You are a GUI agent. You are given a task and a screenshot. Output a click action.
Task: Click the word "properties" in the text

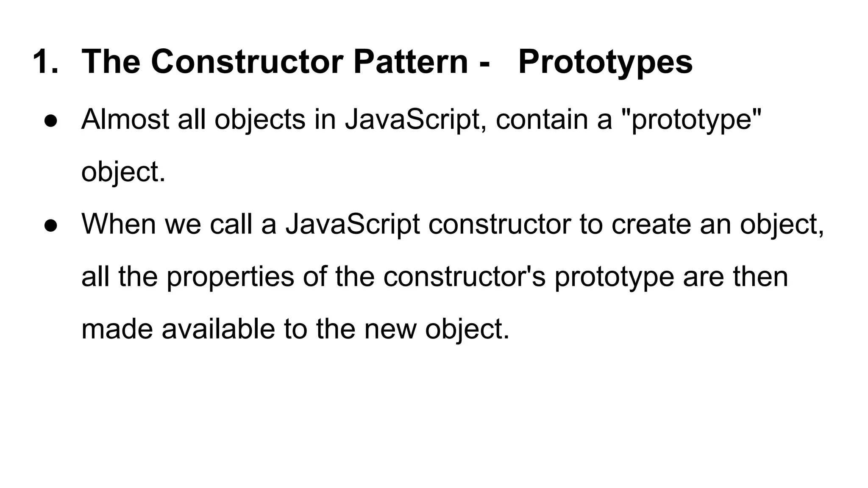pyautogui.click(x=230, y=277)
